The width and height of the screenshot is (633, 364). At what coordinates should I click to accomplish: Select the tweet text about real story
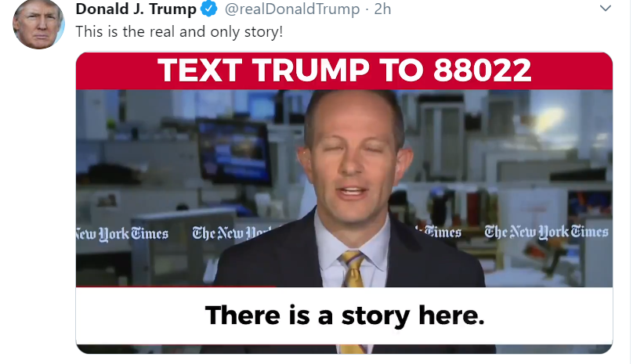179,32
